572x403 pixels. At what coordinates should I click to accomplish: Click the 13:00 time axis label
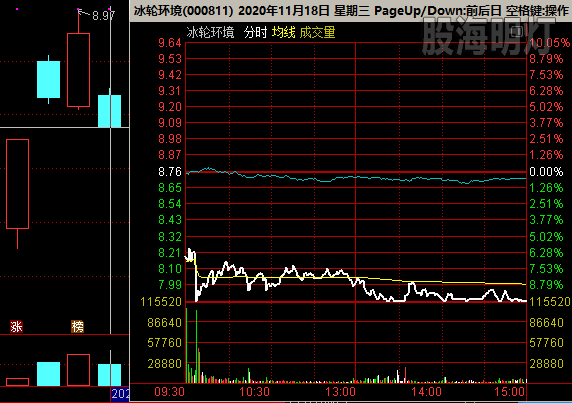point(340,392)
